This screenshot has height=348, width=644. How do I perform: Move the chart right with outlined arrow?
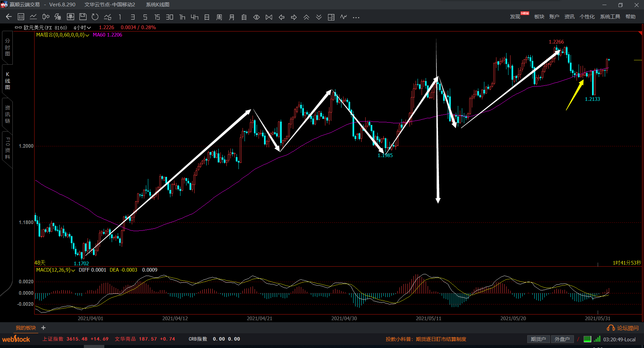pyautogui.click(x=294, y=17)
